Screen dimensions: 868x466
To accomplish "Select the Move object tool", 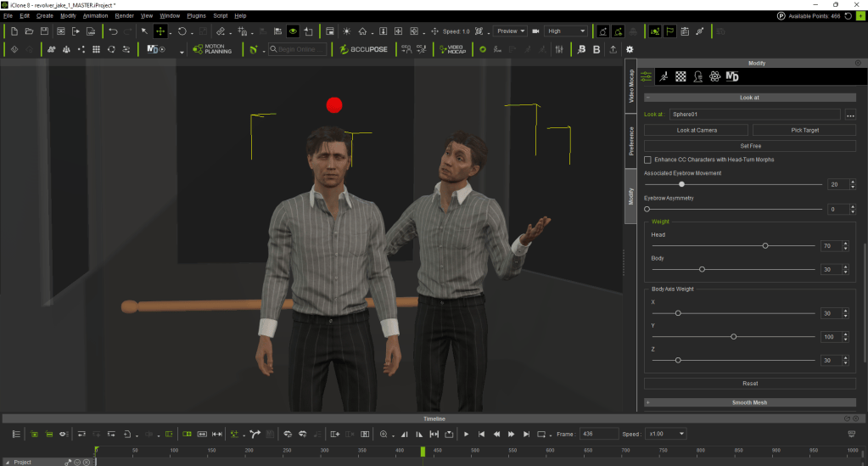I will tap(160, 31).
